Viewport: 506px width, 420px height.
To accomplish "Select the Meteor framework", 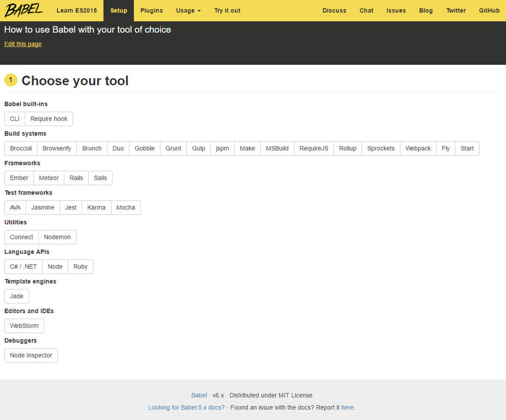I will tap(49, 178).
